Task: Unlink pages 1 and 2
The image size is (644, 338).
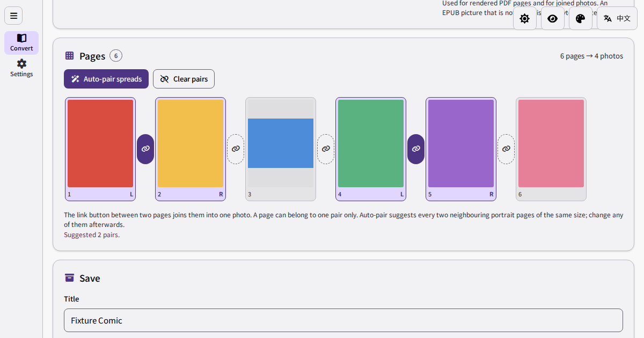Action: click(x=145, y=149)
